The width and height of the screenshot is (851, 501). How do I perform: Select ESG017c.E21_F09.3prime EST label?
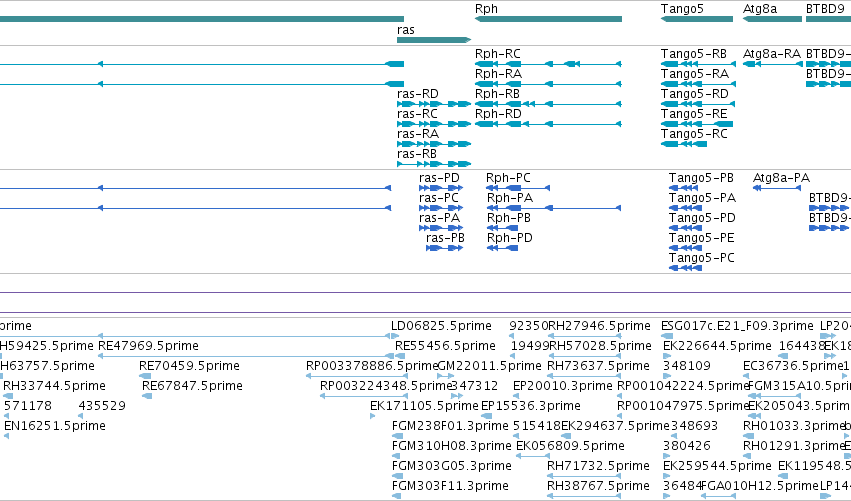click(x=737, y=326)
